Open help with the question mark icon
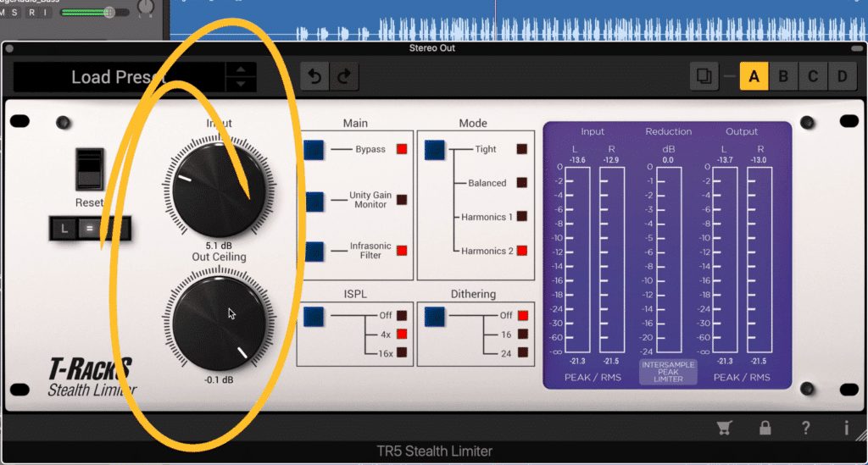 [x=806, y=428]
